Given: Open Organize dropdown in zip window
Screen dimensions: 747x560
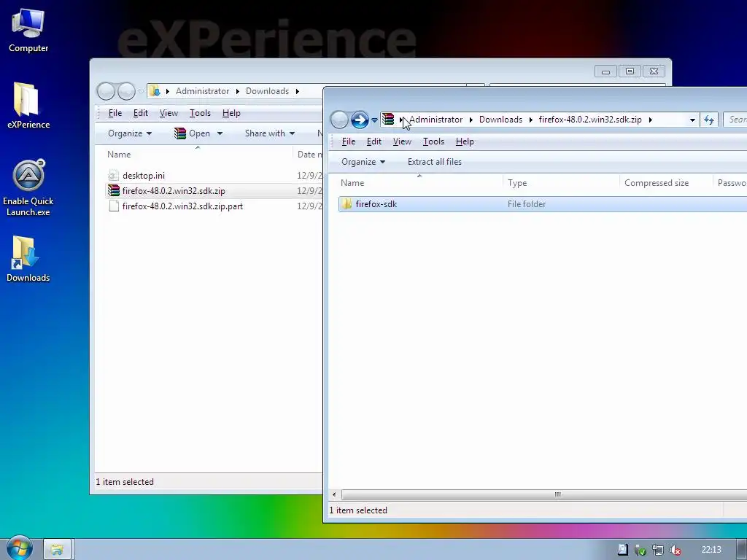Looking at the screenshot, I should [363, 162].
